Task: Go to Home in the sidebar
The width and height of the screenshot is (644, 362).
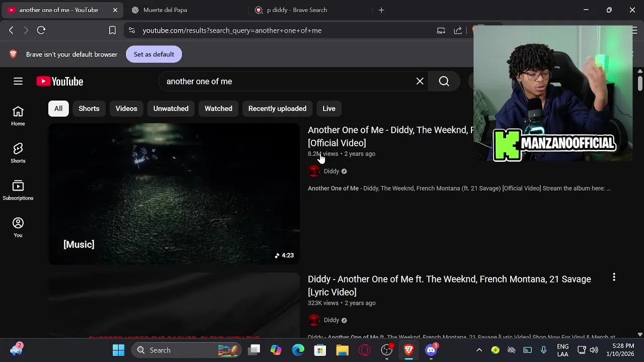Action: pyautogui.click(x=18, y=116)
